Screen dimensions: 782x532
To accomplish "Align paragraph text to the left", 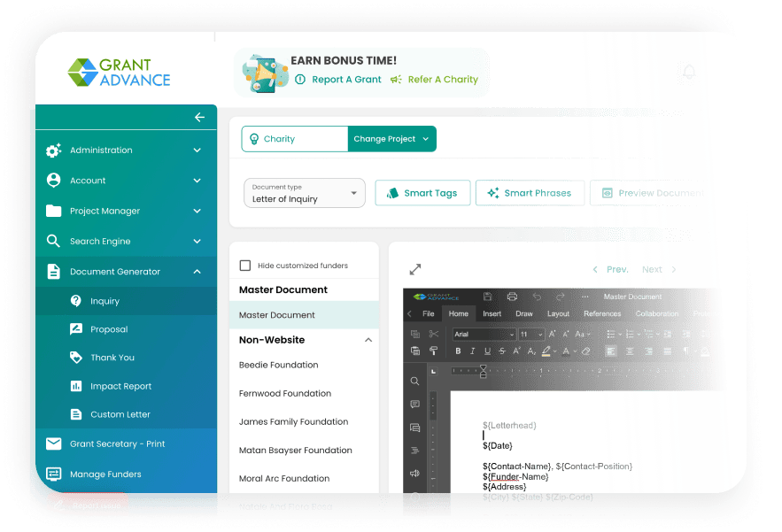I will click(x=610, y=351).
